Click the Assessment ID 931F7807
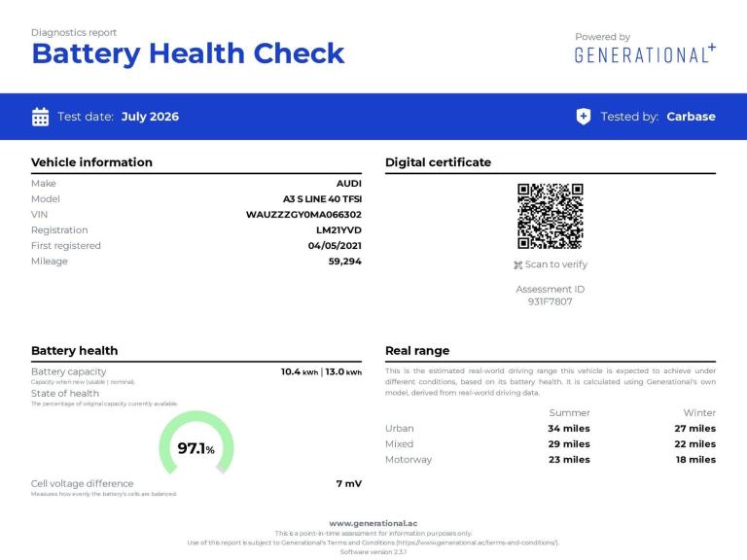This screenshot has height=560, width=747. tap(550, 301)
